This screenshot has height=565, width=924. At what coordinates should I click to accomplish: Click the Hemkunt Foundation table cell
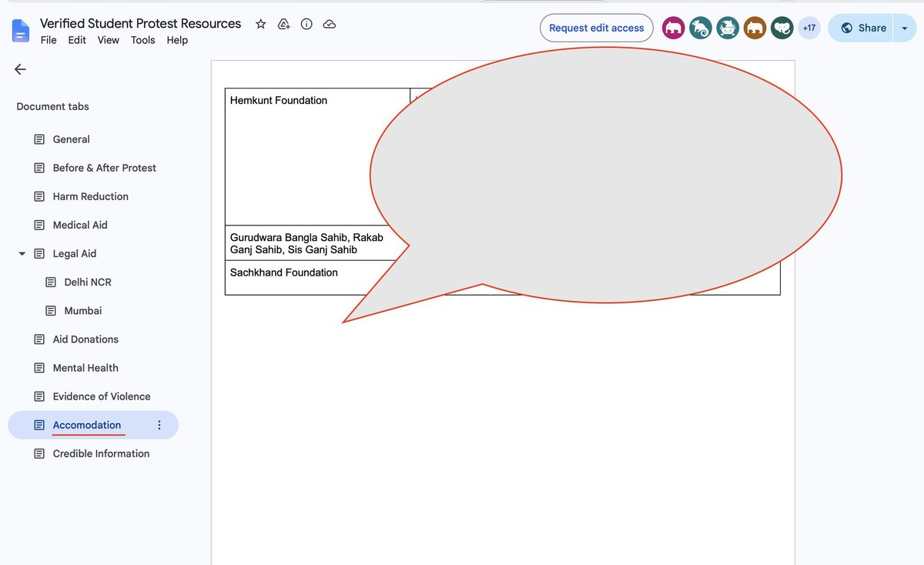[317, 157]
